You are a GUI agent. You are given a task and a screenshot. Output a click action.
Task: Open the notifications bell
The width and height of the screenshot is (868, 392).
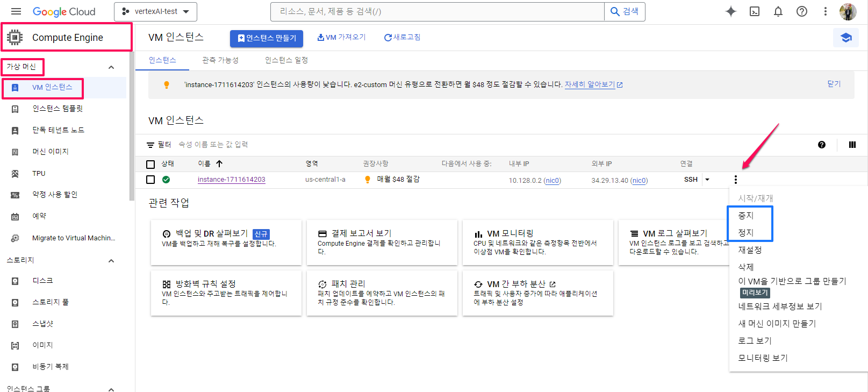click(778, 11)
